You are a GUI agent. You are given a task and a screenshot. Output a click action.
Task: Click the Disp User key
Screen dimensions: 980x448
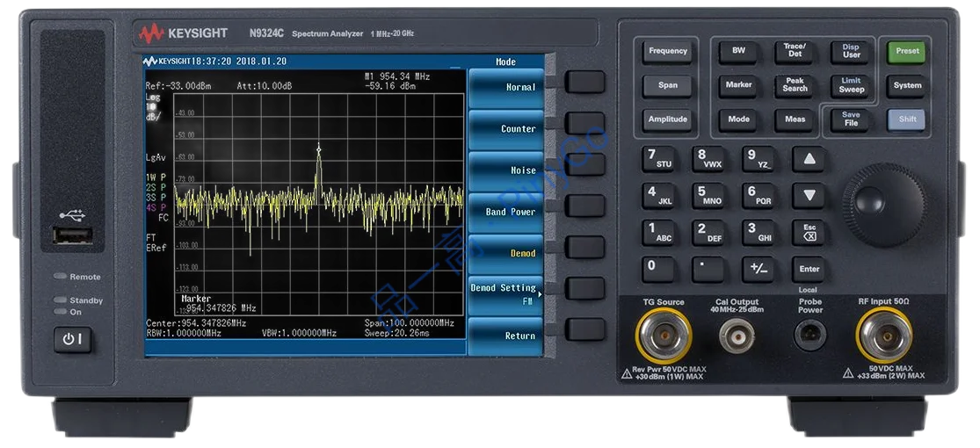coord(851,51)
